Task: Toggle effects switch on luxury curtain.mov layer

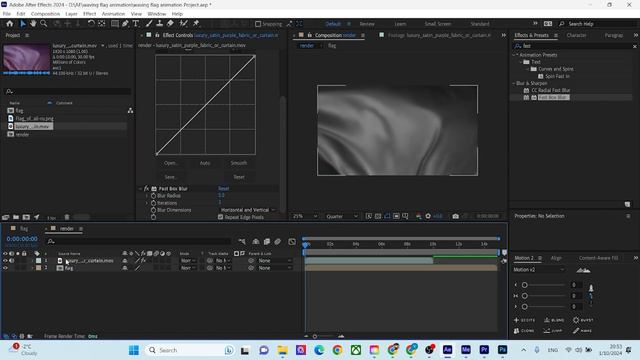Action: 143,260
